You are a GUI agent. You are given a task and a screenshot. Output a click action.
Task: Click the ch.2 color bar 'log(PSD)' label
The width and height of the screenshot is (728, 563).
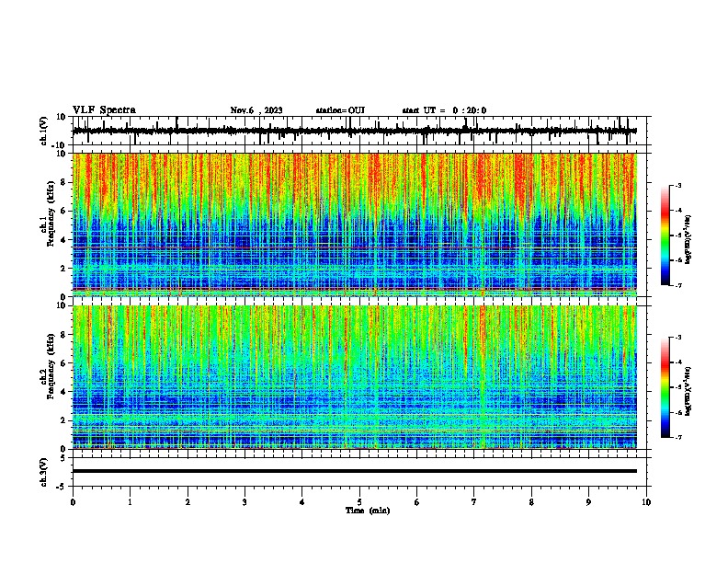(688, 391)
